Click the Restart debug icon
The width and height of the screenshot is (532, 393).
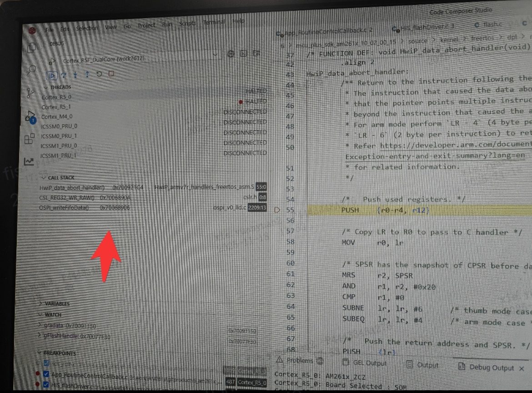point(99,74)
